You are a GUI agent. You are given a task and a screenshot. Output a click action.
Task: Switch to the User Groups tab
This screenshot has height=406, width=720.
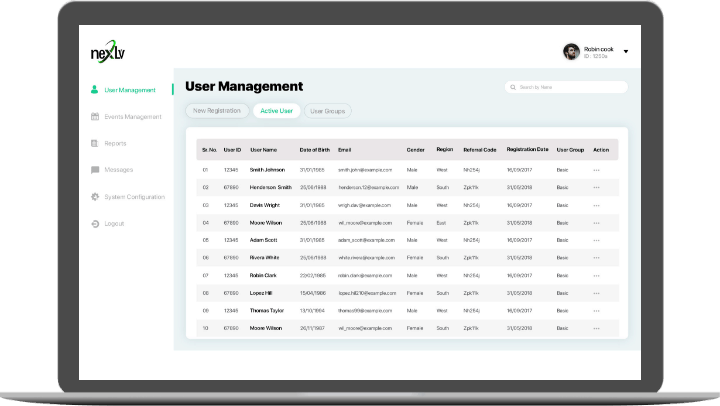coord(328,111)
